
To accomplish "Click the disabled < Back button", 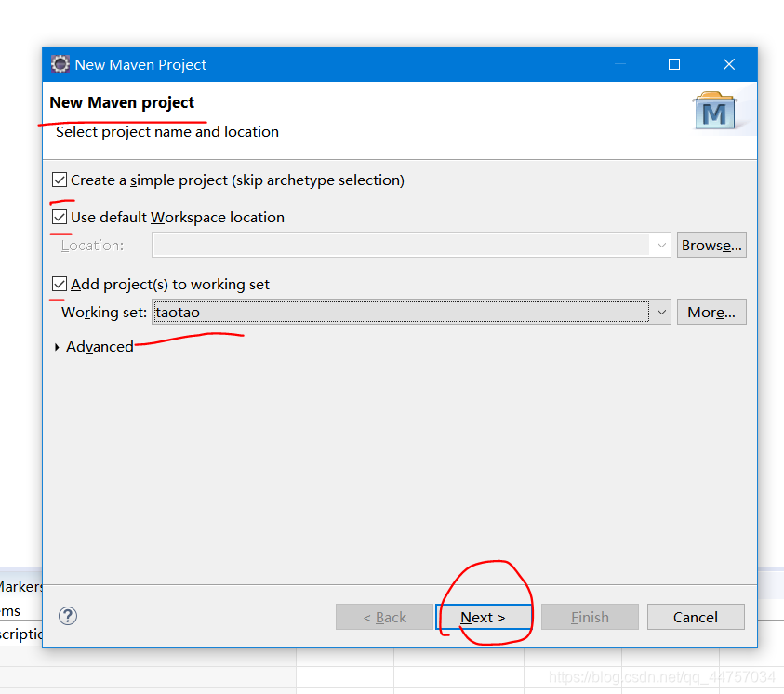I will (384, 617).
